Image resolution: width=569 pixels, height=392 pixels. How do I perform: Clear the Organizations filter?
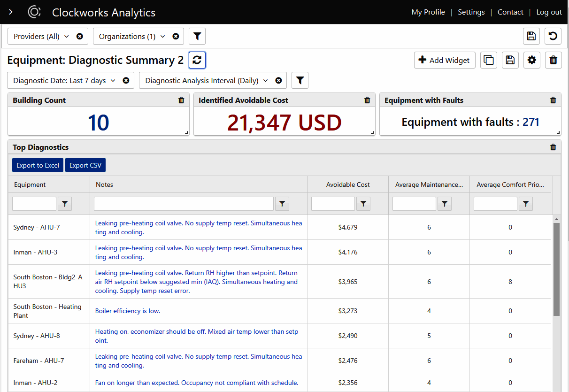point(176,36)
